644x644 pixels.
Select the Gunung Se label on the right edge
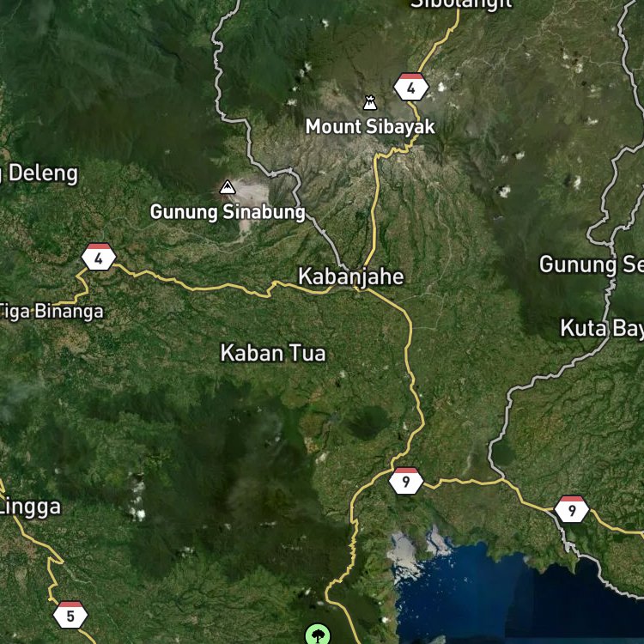click(592, 264)
